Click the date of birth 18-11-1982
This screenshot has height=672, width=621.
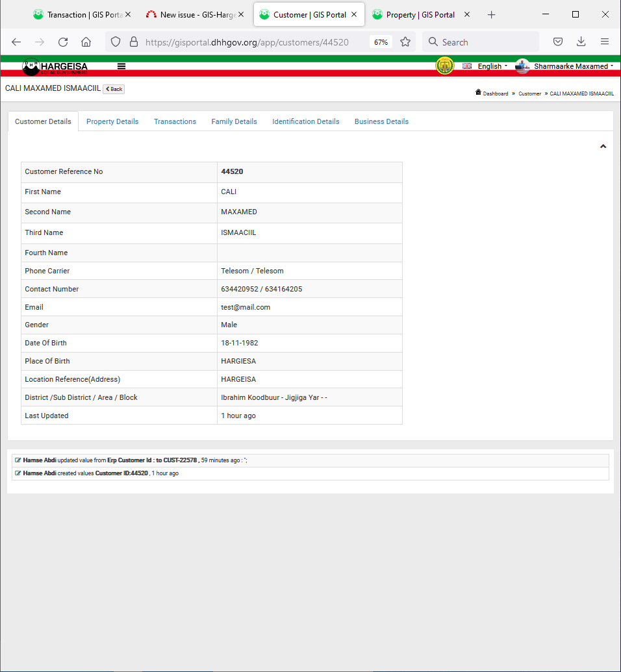[x=239, y=343]
